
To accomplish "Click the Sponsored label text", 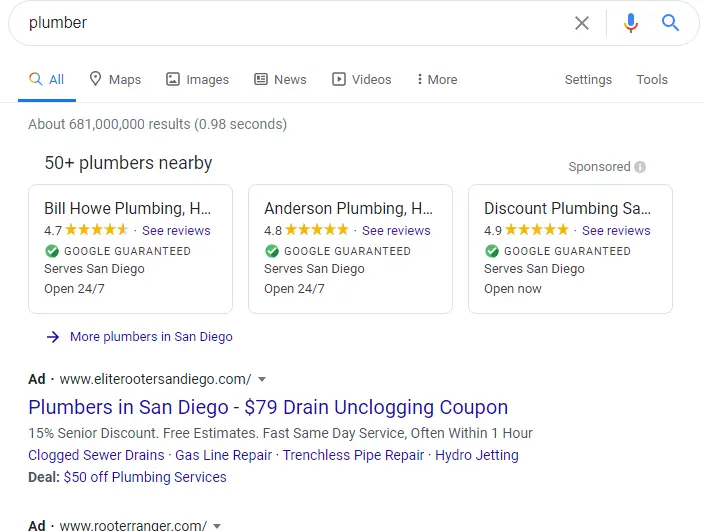I will click(599, 167).
